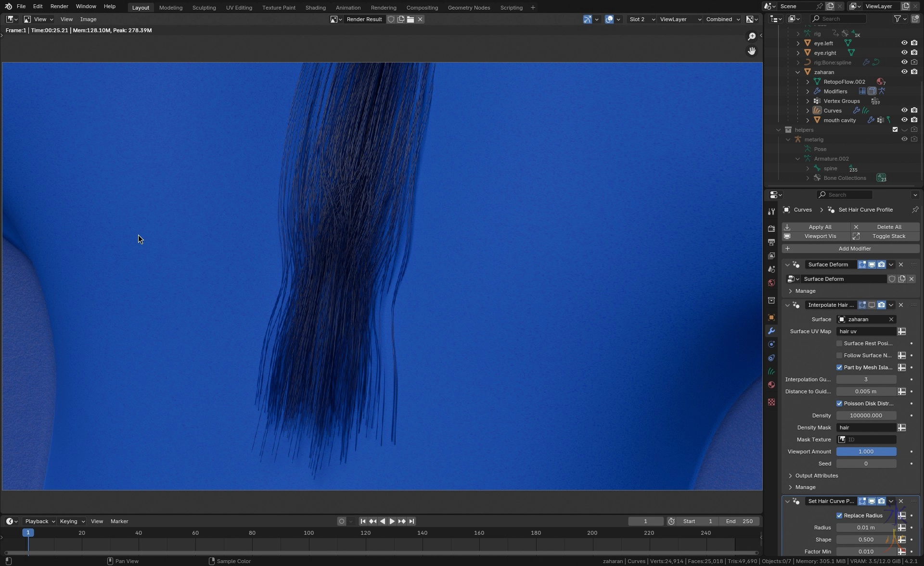
Task: Click the zoom magnifier icon in viewer
Action: tap(752, 37)
